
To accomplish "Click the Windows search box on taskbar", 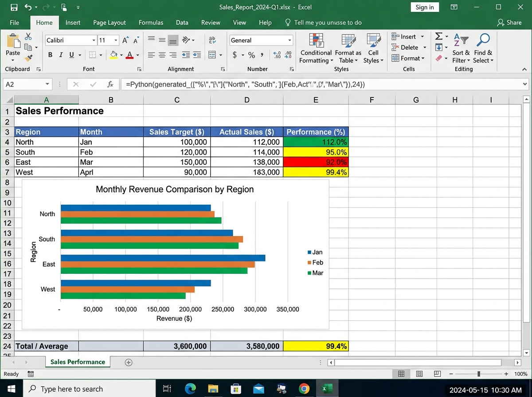I will (x=89, y=389).
